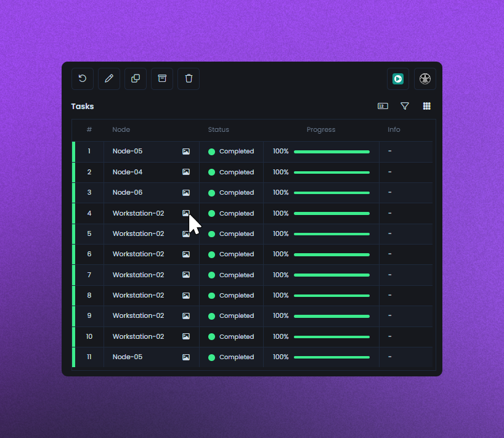504x438 pixels.
Task: Open image preview icon in row 9
Action: tap(186, 316)
